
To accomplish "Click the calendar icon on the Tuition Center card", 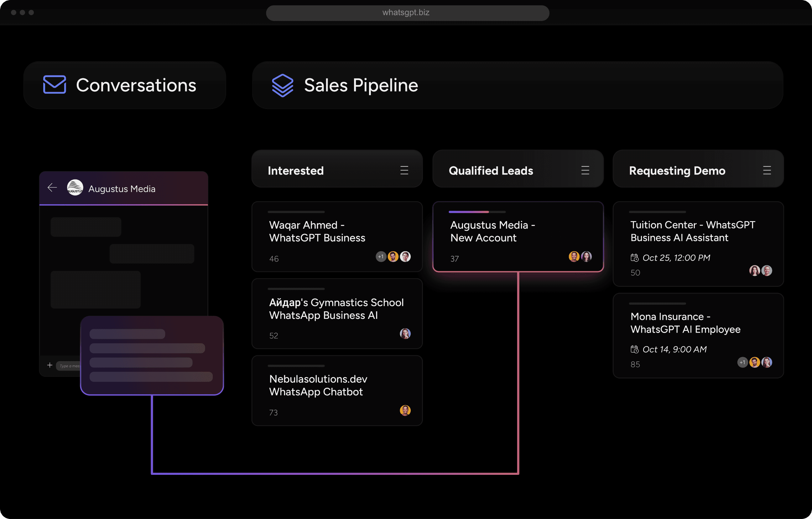I will [x=635, y=258].
